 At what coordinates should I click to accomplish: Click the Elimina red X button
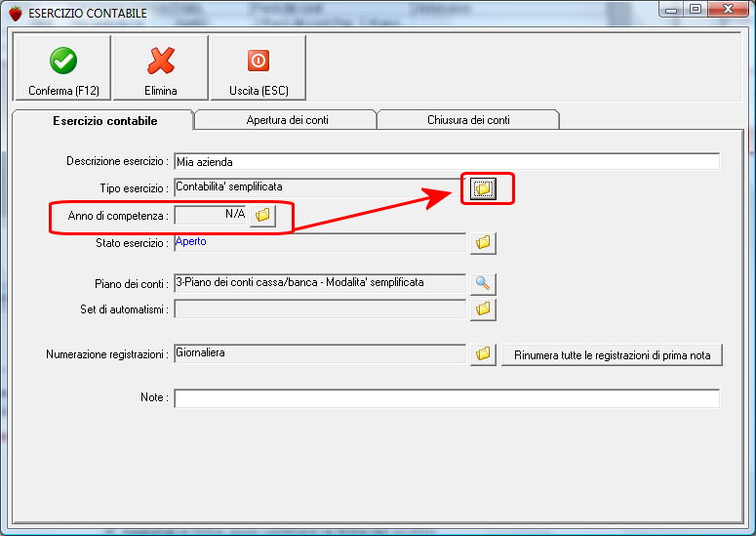161,68
